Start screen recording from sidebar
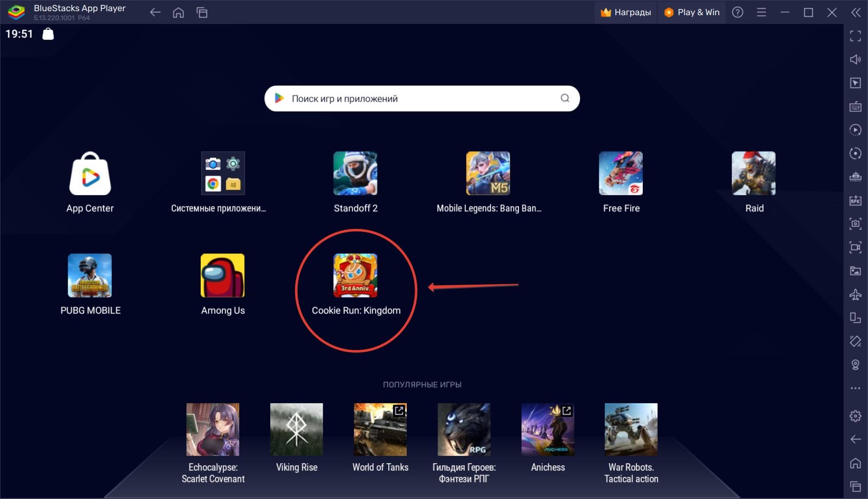The height and width of the screenshot is (499, 868). click(855, 247)
